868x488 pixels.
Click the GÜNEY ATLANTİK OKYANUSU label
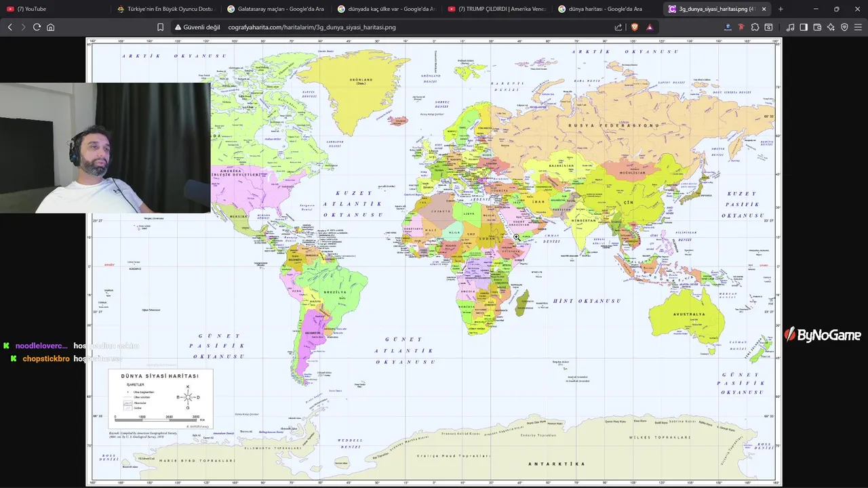(x=405, y=350)
